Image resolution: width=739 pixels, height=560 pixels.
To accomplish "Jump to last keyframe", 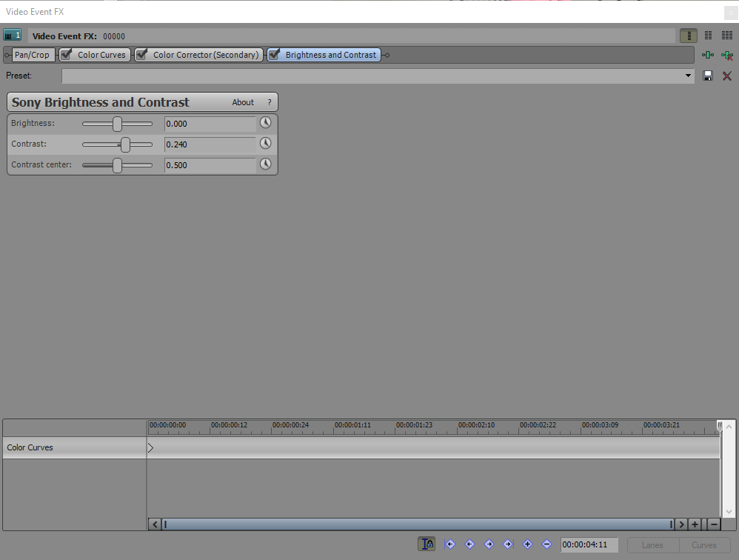I will click(x=508, y=544).
